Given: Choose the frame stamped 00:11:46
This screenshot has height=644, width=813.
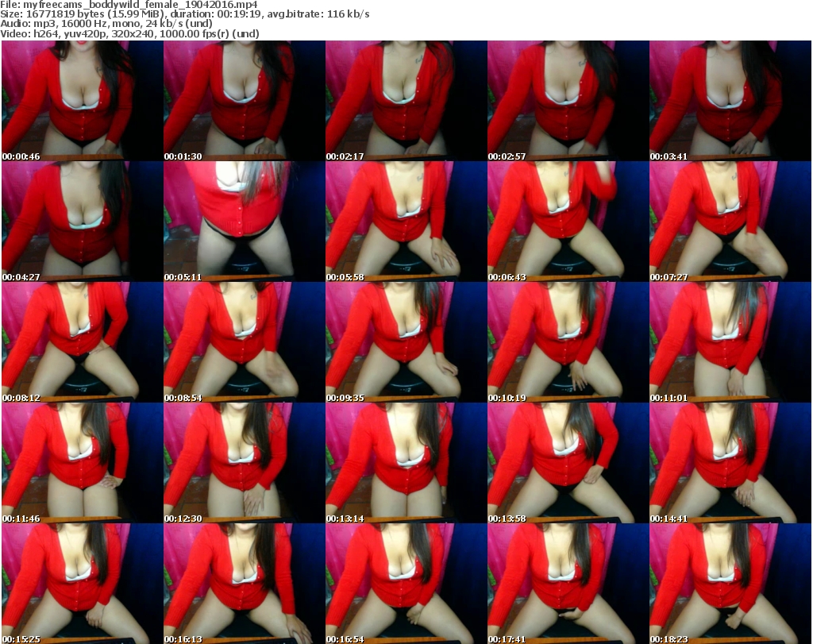Looking at the screenshot, I should (83, 463).
